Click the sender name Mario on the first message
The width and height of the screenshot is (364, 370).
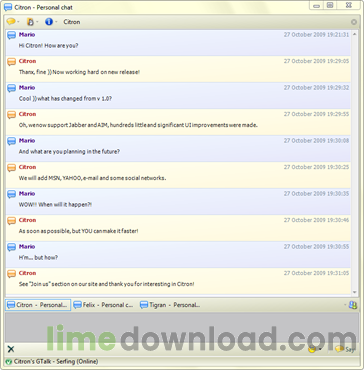point(27,35)
